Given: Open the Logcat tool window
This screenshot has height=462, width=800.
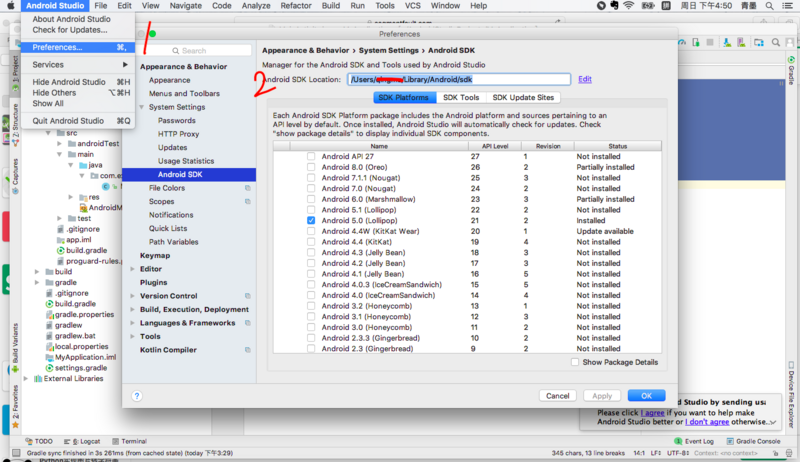Looking at the screenshot, I should 82,441.
